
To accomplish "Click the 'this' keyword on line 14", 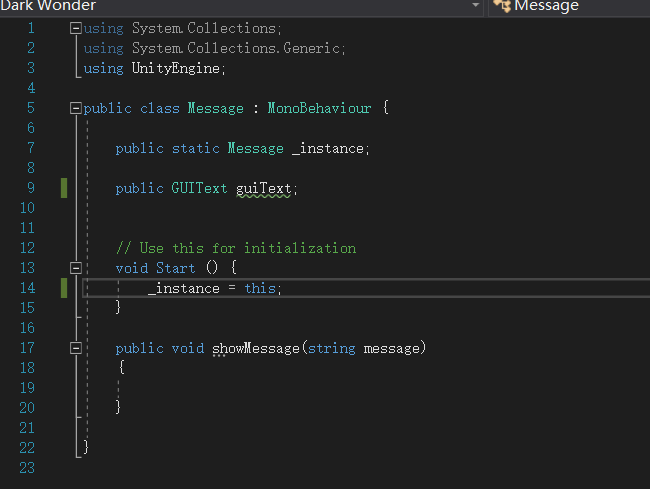I will [x=260, y=288].
